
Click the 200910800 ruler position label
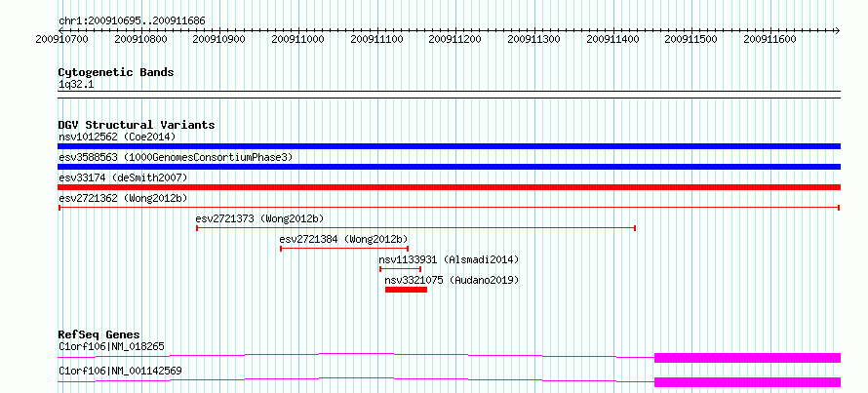point(140,39)
